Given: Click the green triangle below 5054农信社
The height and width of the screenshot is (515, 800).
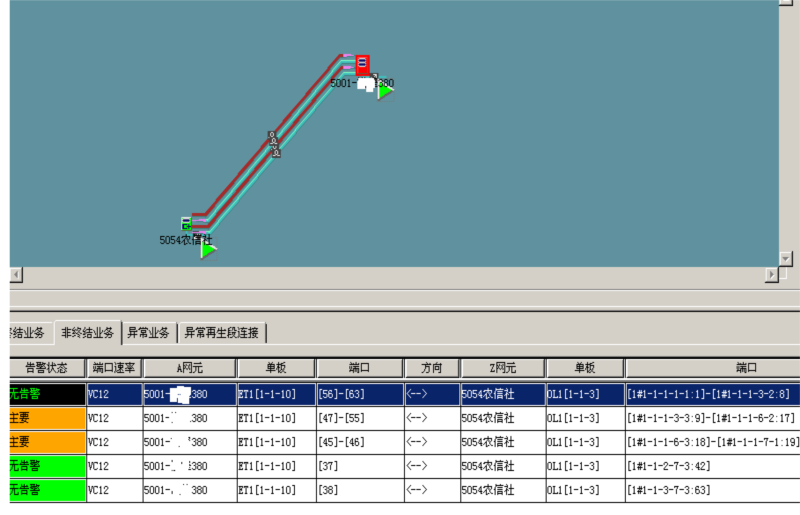Looking at the screenshot, I should click(x=208, y=250).
